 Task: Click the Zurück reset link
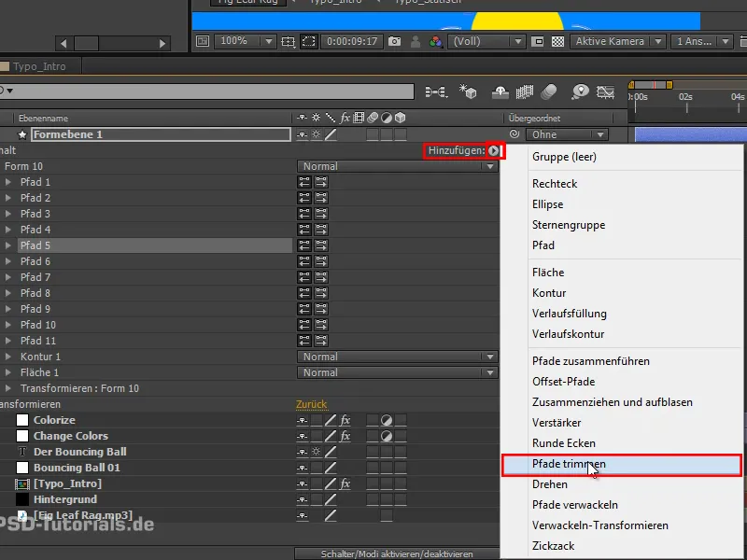click(311, 404)
